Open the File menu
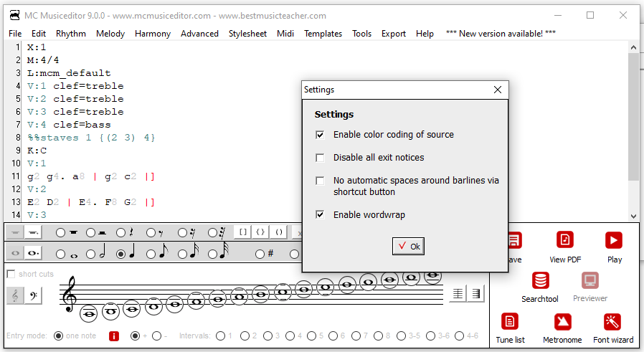The image size is (644, 352). (15, 34)
